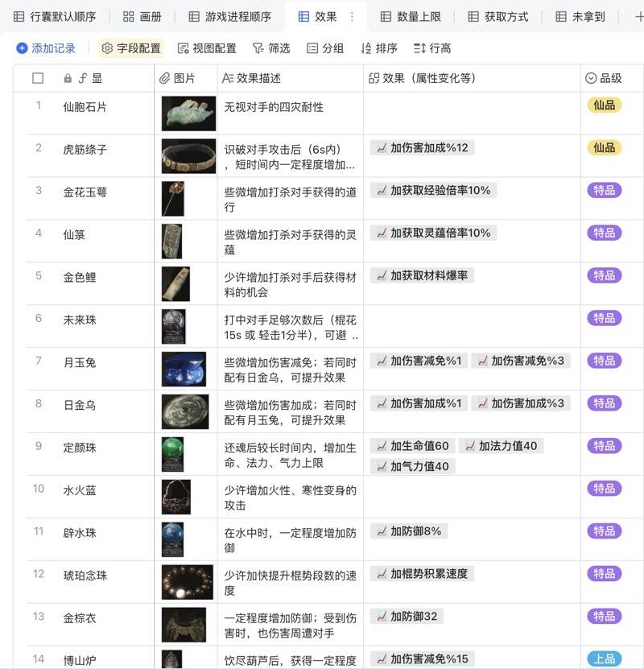Select the 金花玉萼 name cell
644x669 pixels.
click(x=85, y=192)
